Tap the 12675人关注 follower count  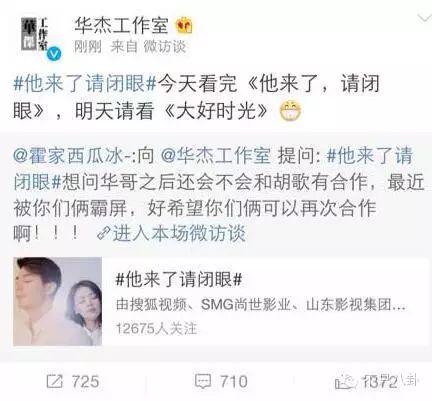(x=156, y=328)
